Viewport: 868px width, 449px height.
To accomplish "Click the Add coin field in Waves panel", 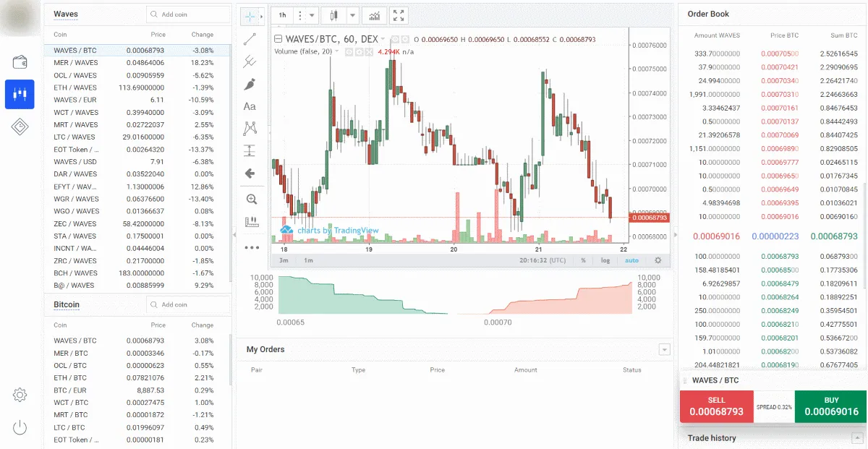I will click(189, 14).
